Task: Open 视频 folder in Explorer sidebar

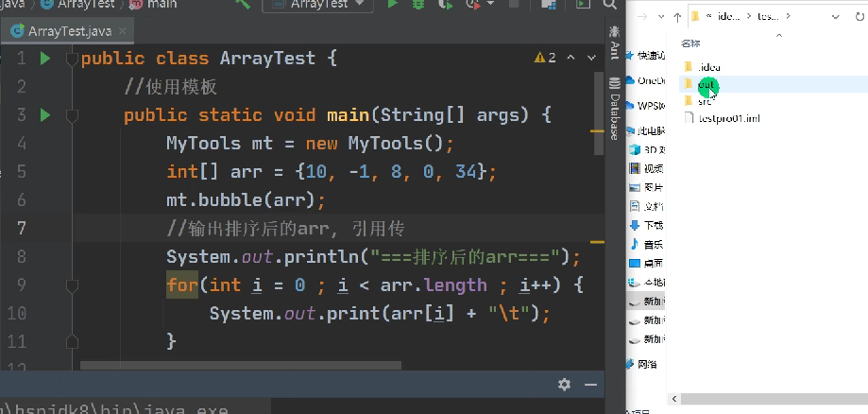Action: tap(647, 169)
